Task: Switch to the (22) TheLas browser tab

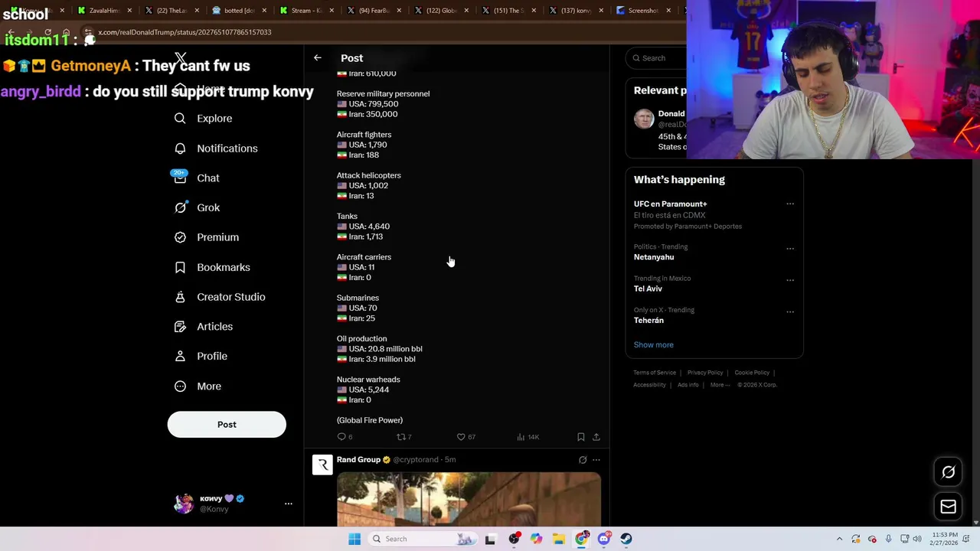Action: click(x=171, y=11)
